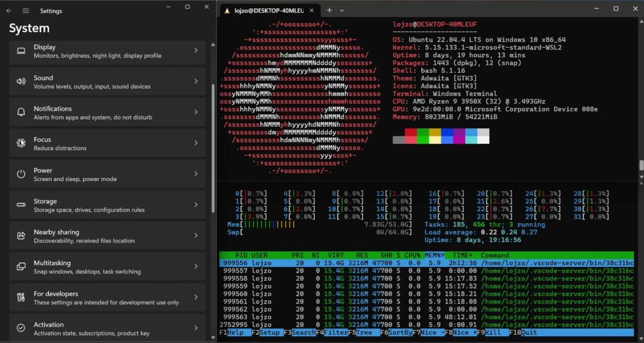
Task: Click htop F1 Help
Action: (x=235, y=332)
